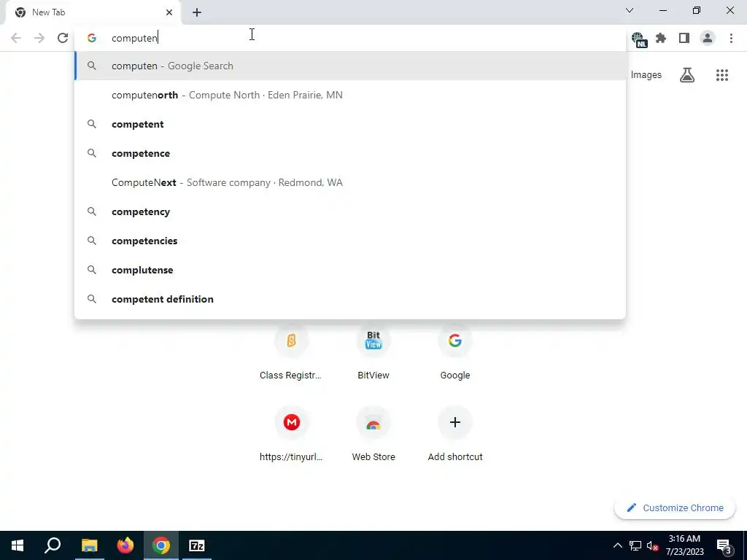
Task: Open the Web Store shortcut
Action: point(373,435)
